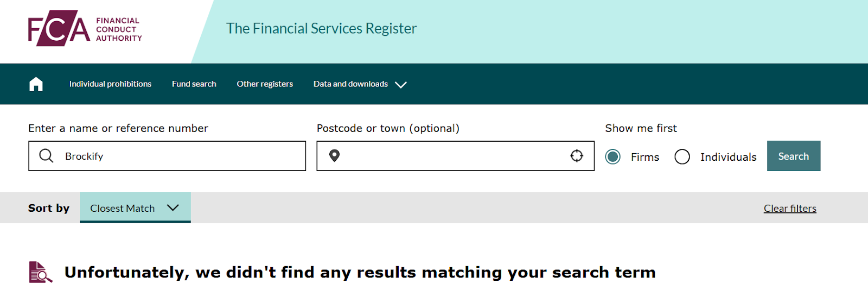This screenshot has height=302, width=868.
Task: Click the name or reference number field
Action: click(179, 156)
